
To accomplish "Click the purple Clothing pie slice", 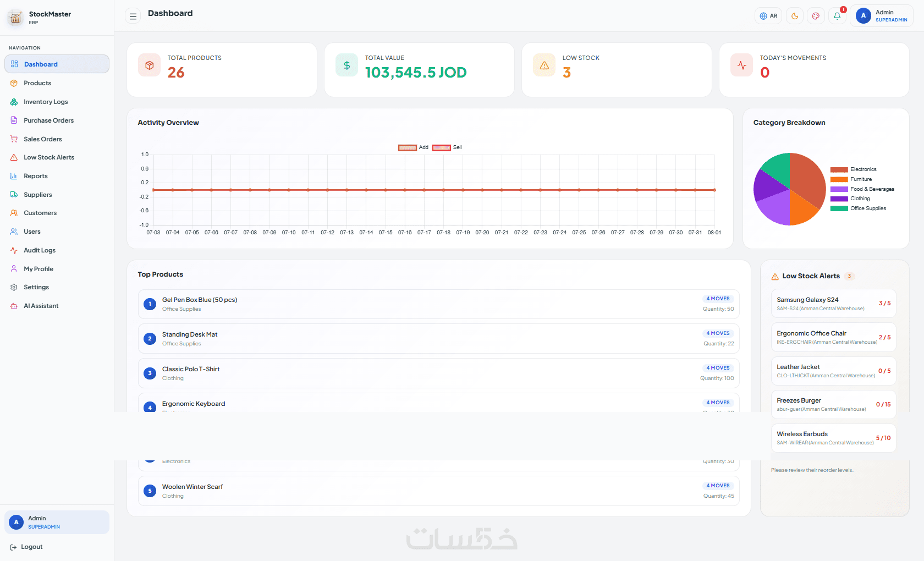I will tap(768, 186).
